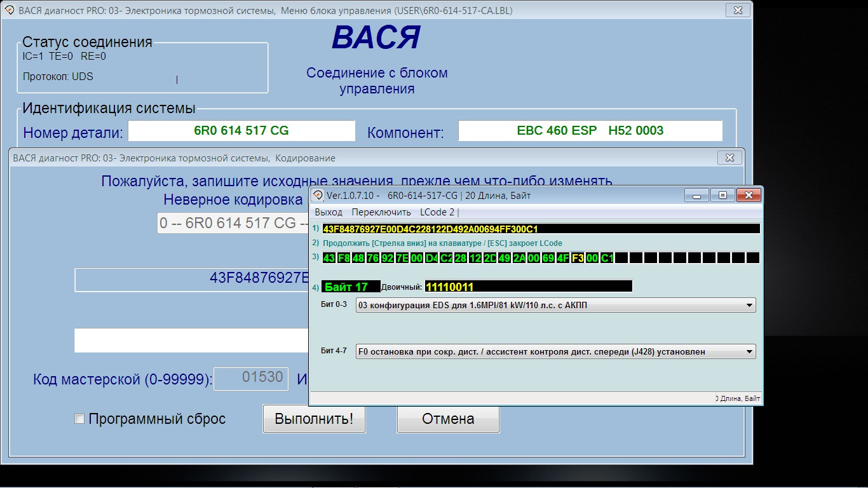Click the Протокол: UDS text

pos(58,77)
